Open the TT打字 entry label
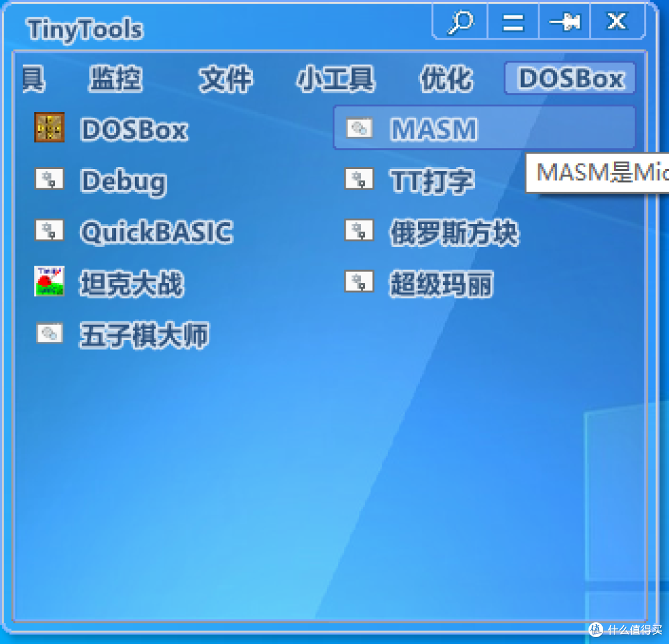The height and width of the screenshot is (644, 669). (x=432, y=181)
